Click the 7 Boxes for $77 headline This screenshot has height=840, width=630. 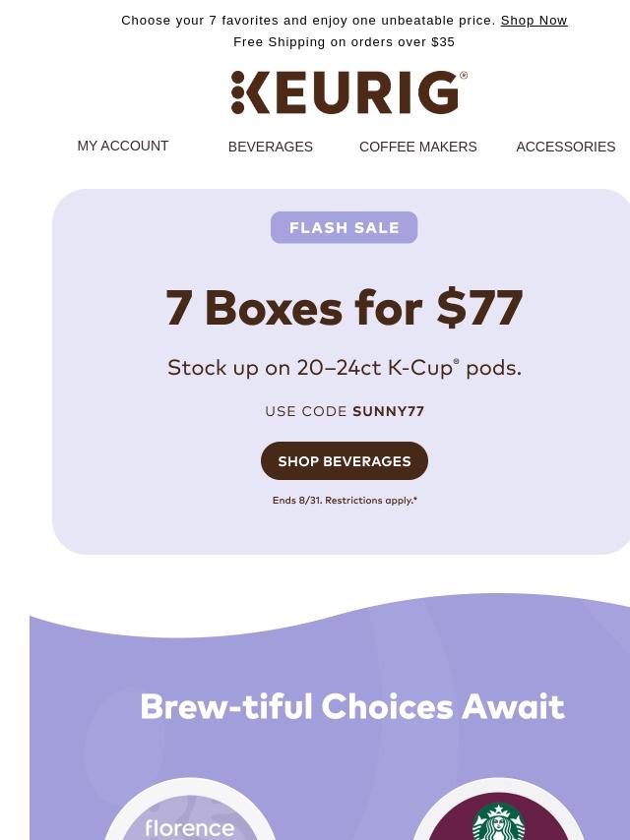point(345,308)
